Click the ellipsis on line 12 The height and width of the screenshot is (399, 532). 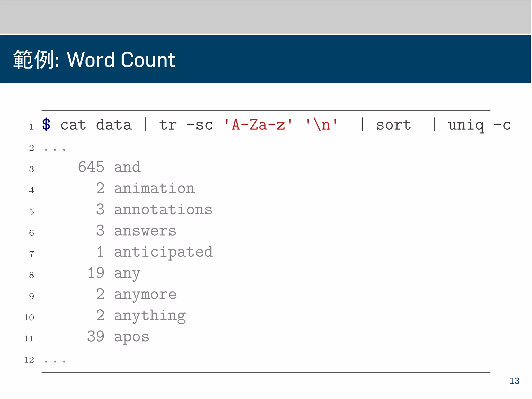[55, 361]
